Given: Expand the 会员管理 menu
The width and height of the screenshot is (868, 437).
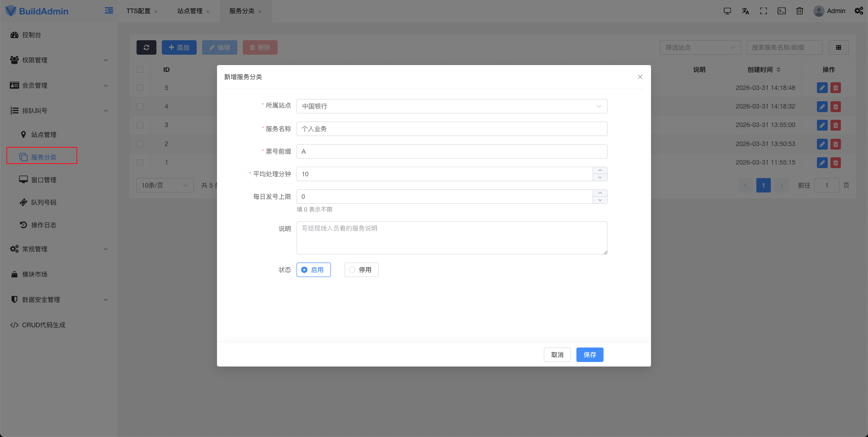Looking at the screenshot, I should pos(59,85).
